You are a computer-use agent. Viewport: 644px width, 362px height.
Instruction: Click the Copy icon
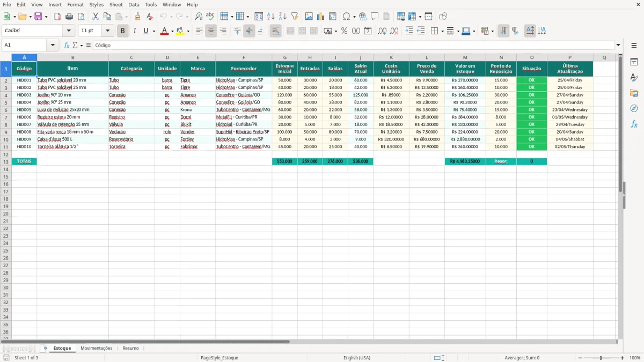[107, 17]
